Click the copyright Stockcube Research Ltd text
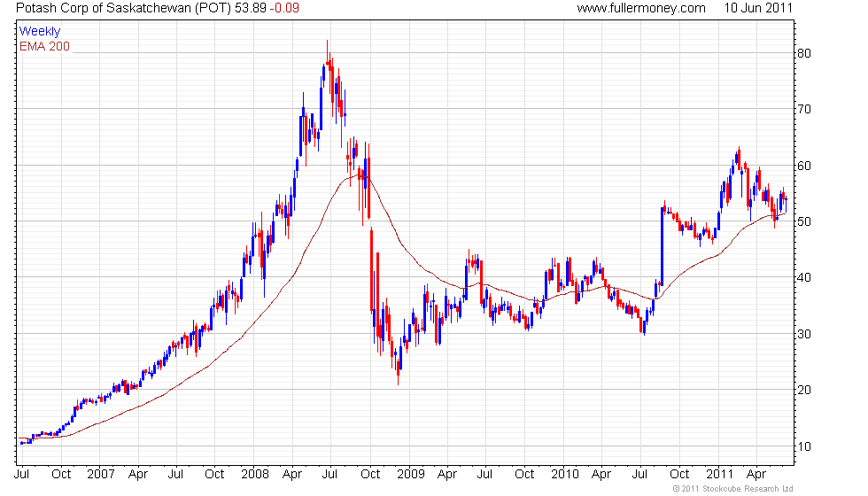868x496 pixels. coord(732,489)
